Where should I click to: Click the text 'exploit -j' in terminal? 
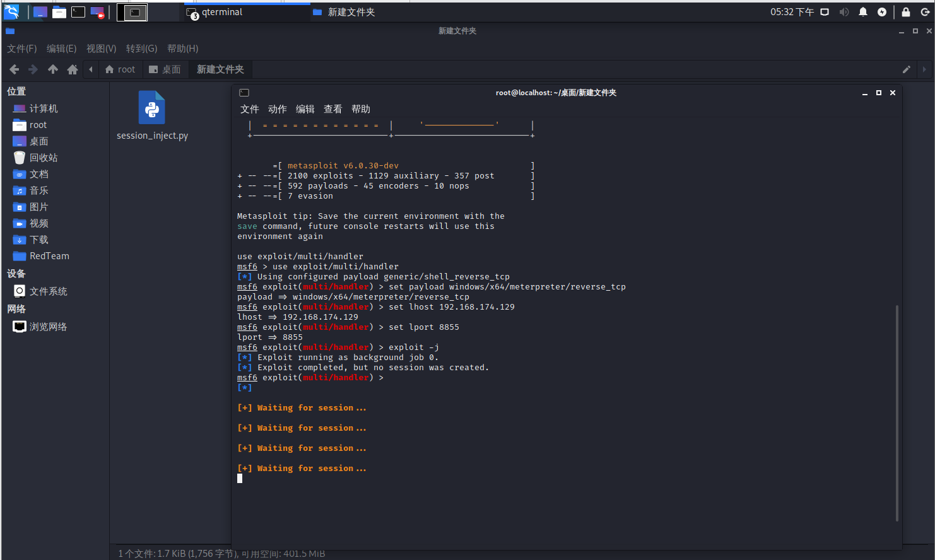(x=414, y=347)
